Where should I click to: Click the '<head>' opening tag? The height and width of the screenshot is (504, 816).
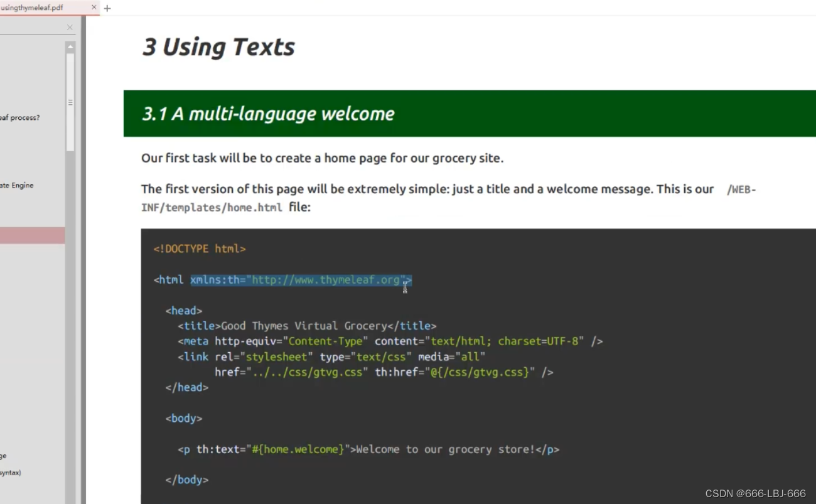click(184, 311)
